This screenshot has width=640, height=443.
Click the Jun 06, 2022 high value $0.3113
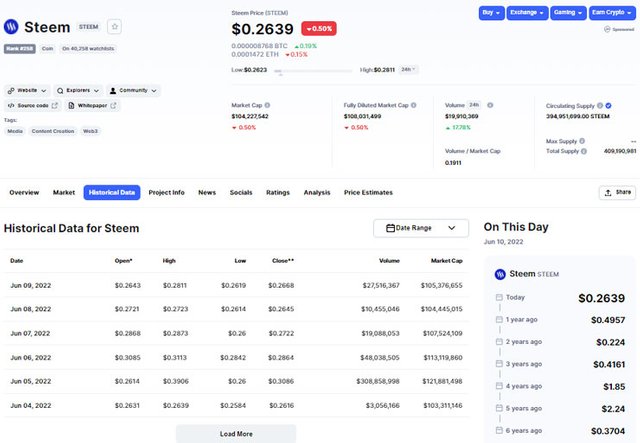click(x=175, y=358)
